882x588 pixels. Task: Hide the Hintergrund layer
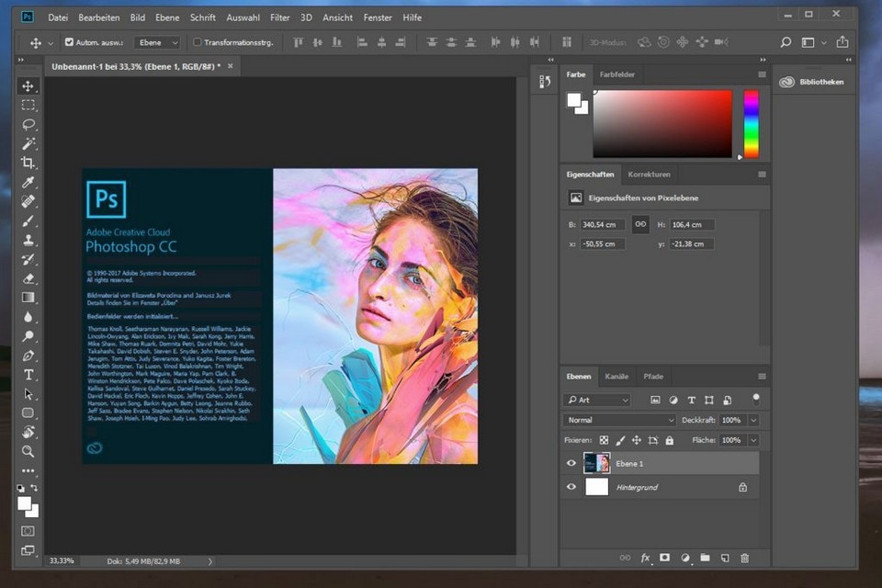[571, 487]
